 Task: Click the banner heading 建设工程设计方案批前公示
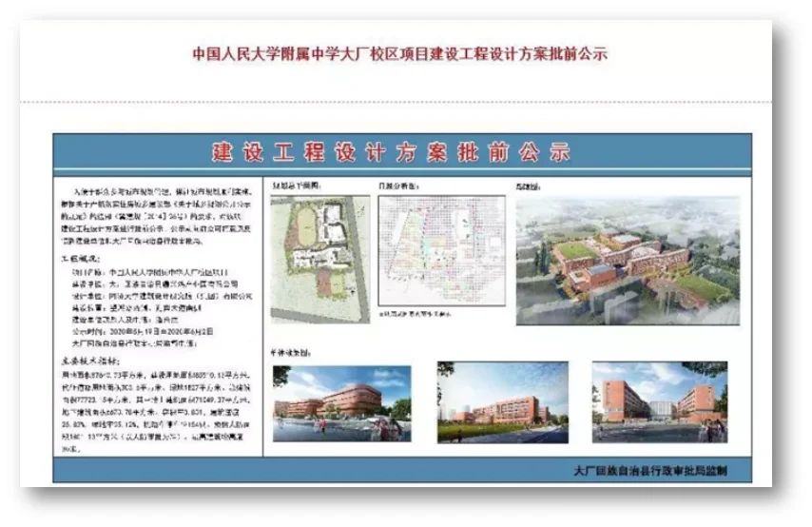click(x=391, y=152)
